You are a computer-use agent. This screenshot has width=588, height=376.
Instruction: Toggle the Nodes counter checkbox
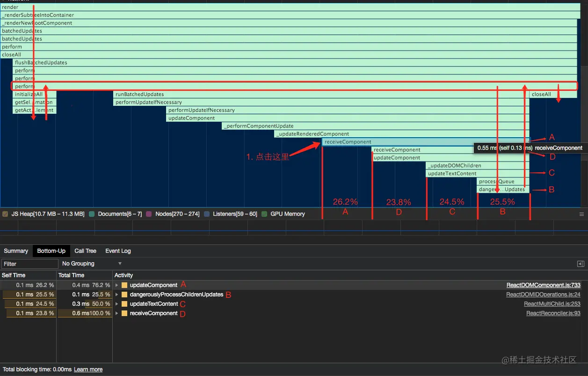[x=149, y=214]
